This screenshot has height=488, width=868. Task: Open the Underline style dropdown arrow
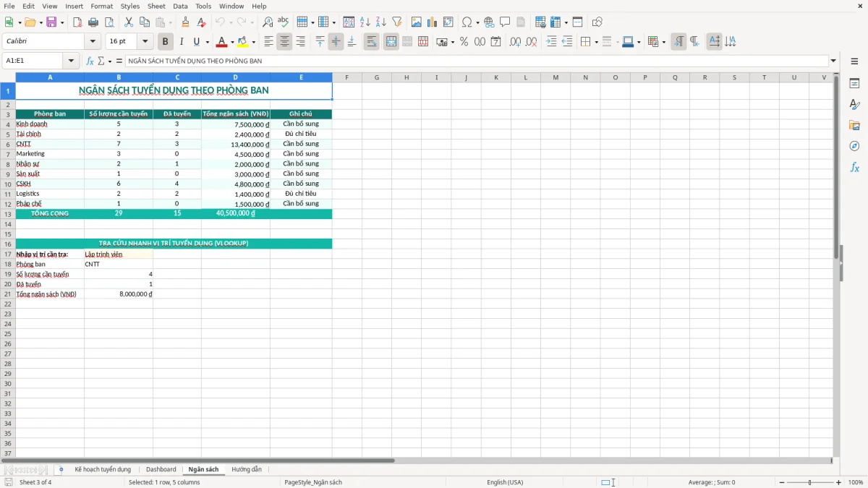(x=207, y=42)
